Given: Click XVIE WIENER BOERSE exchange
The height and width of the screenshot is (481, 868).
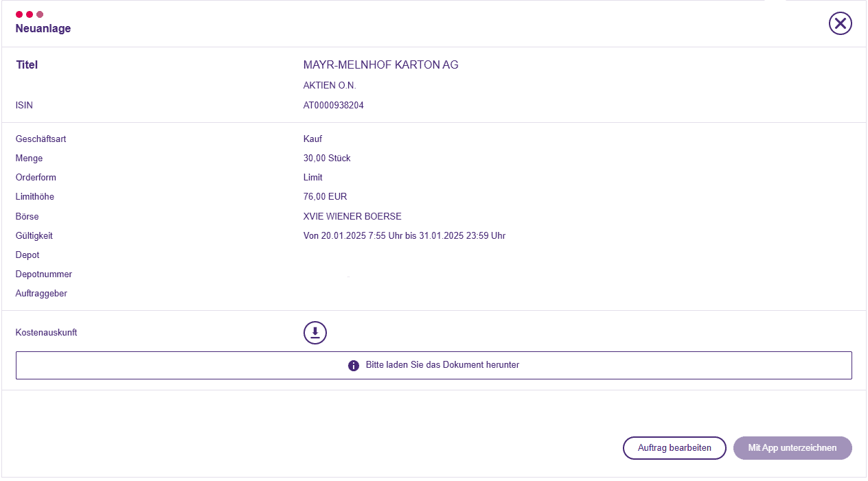Looking at the screenshot, I should pyautogui.click(x=352, y=217).
